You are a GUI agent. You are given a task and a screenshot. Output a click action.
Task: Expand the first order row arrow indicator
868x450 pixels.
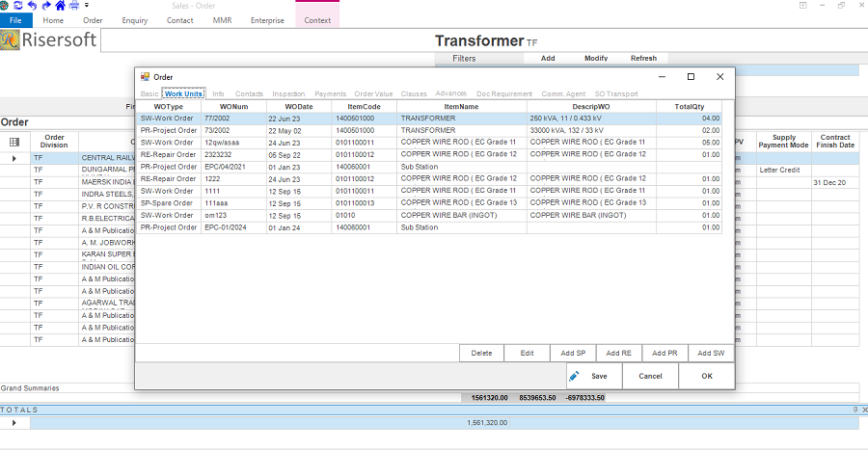pos(14,158)
